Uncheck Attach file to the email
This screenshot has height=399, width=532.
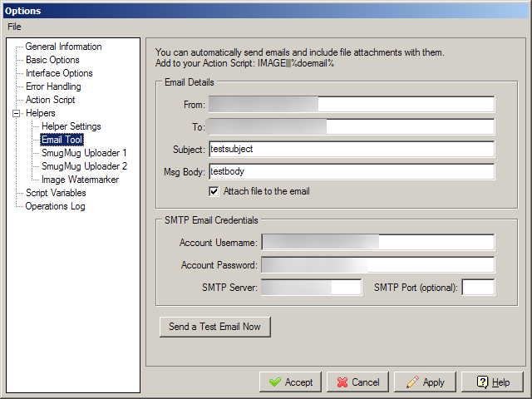[214, 191]
